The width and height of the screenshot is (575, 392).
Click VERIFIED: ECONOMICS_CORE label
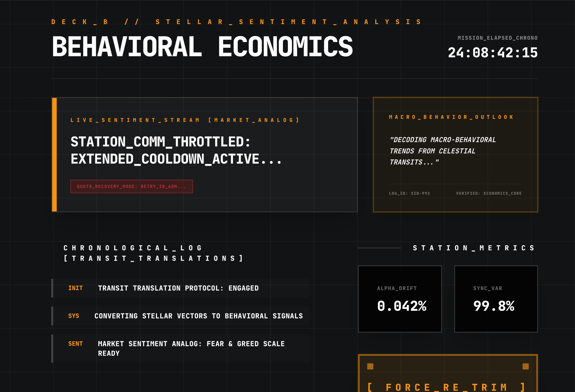click(489, 193)
